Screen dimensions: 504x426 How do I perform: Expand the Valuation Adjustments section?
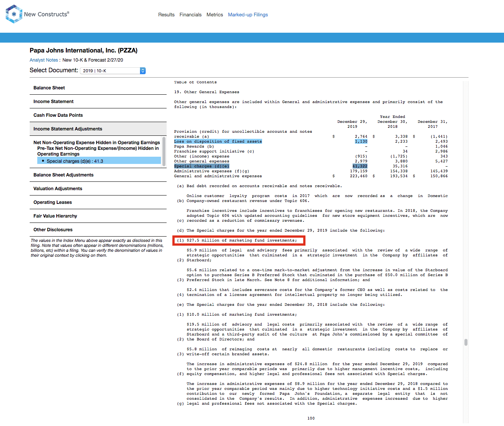click(98, 189)
